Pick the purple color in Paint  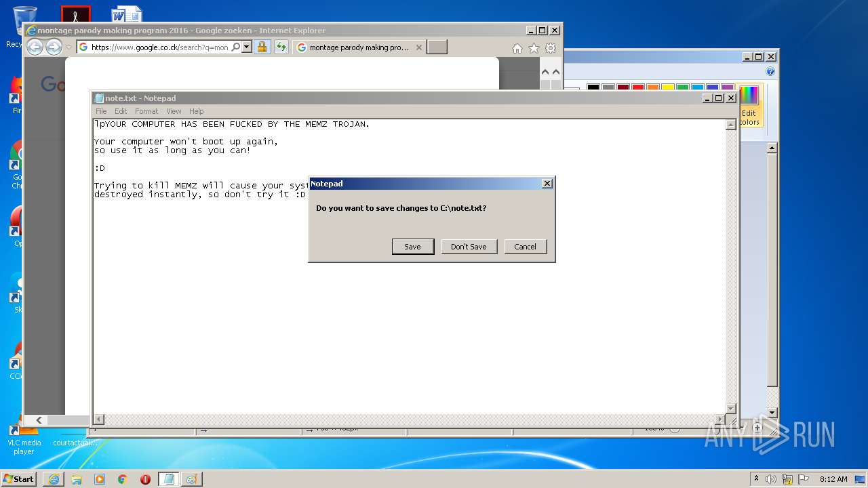tap(728, 87)
